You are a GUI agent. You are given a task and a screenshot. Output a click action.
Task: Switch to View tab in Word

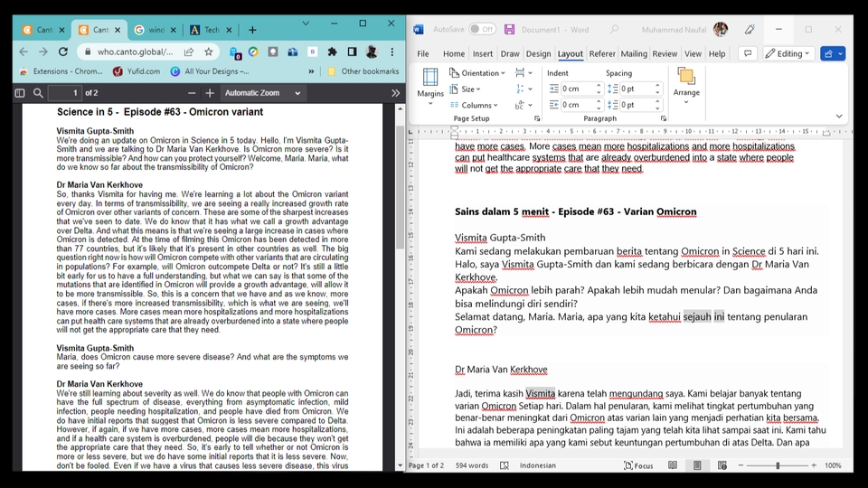[693, 53]
